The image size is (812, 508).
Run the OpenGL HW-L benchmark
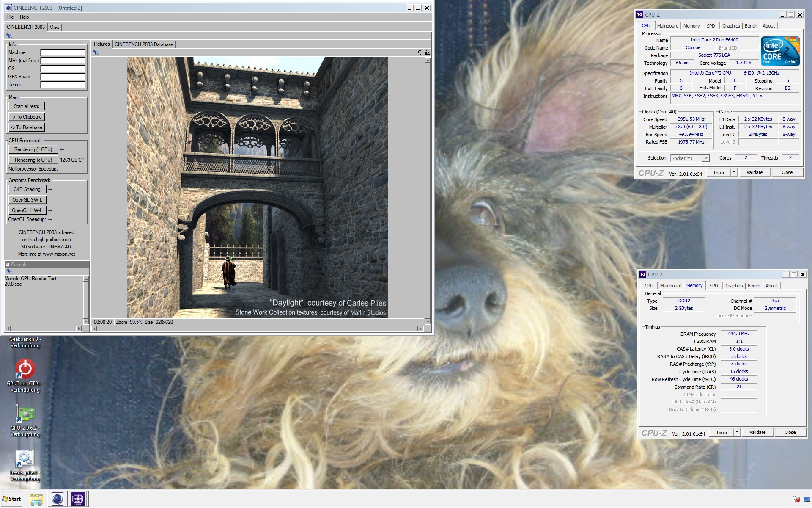[27, 210]
